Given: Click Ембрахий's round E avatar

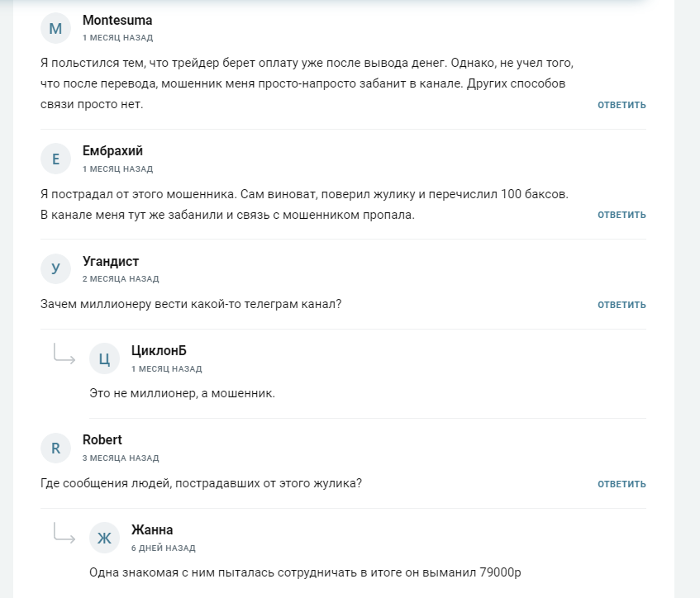Looking at the screenshot, I should 55,159.
